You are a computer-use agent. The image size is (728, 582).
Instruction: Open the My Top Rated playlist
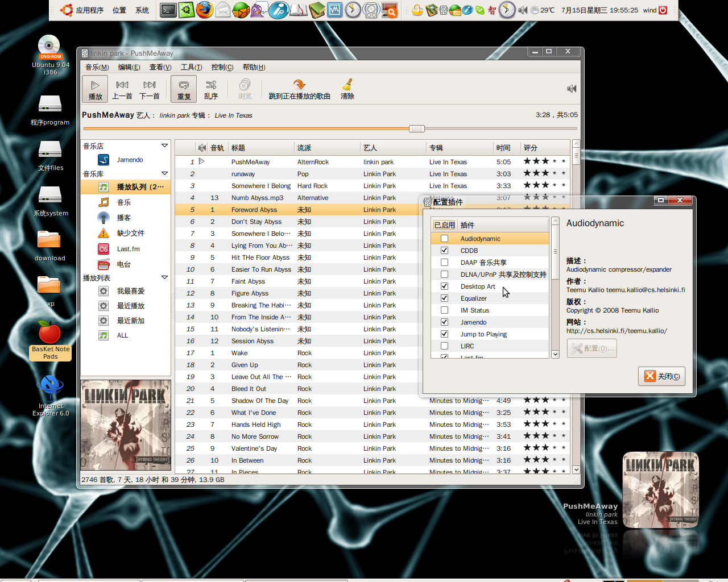(x=125, y=290)
